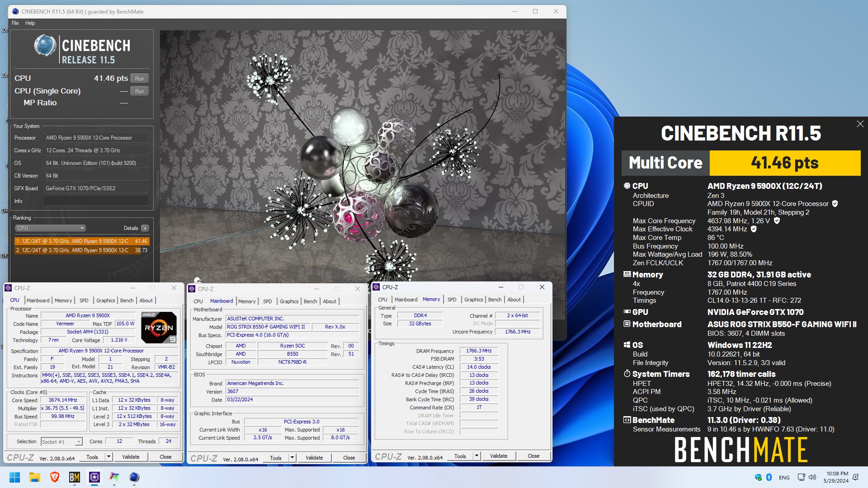868x488 pixels.
Task: Open Graphics tab in the CPU window
Action: point(106,300)
